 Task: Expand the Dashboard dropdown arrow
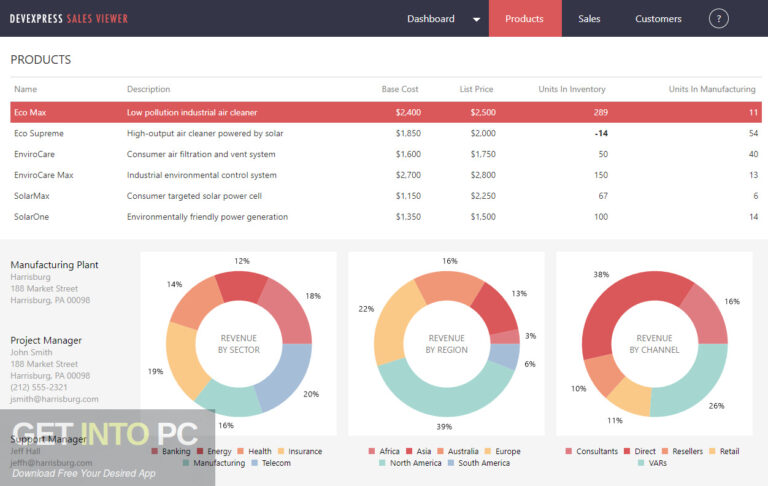coord(476,20)
